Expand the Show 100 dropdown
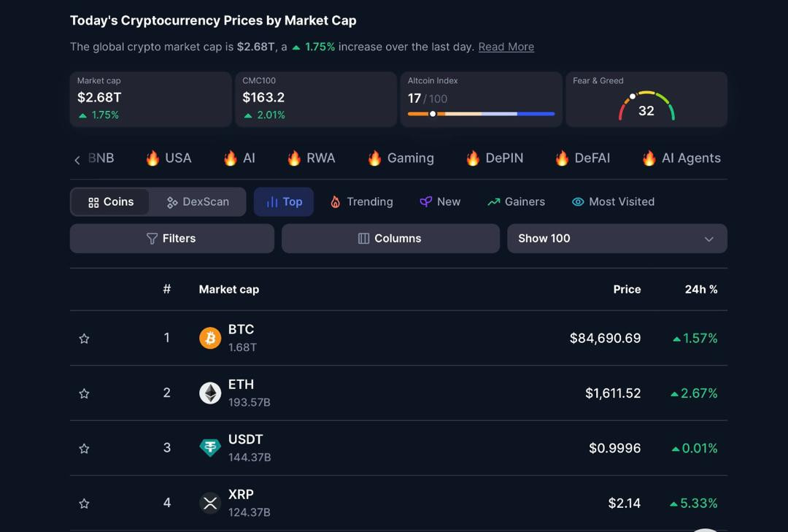 tap(617, 239)
